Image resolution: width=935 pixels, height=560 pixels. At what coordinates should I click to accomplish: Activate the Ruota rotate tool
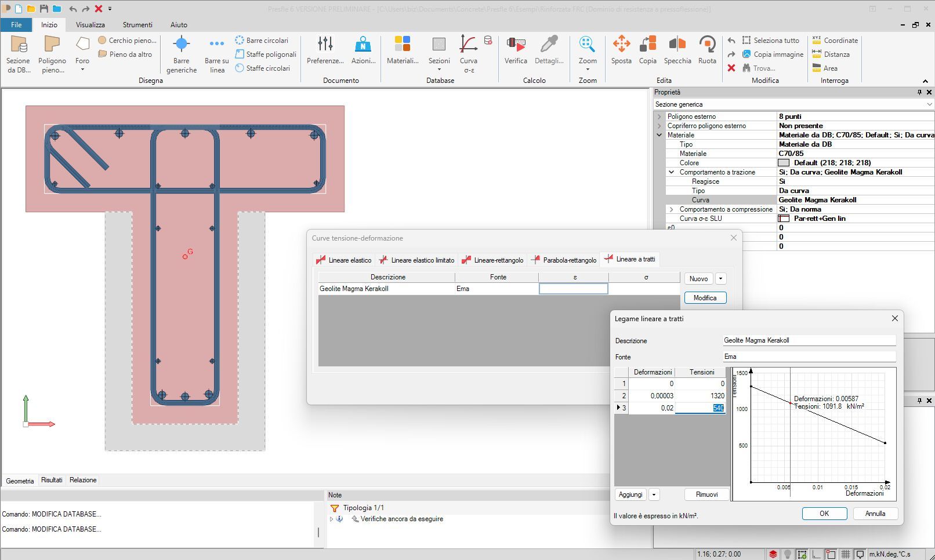[x=707, y=50]
